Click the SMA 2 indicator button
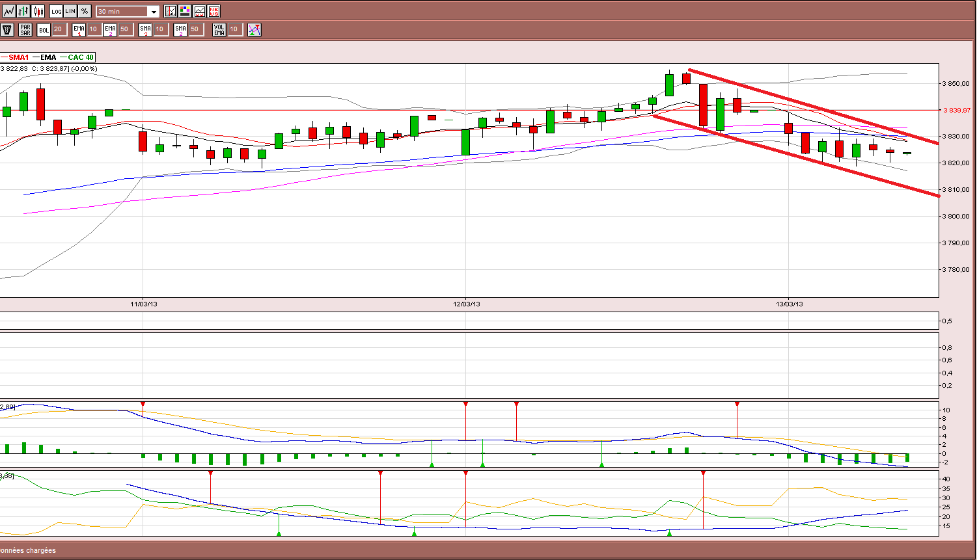The height and width of the screenshot is (560, 977). 180,29
